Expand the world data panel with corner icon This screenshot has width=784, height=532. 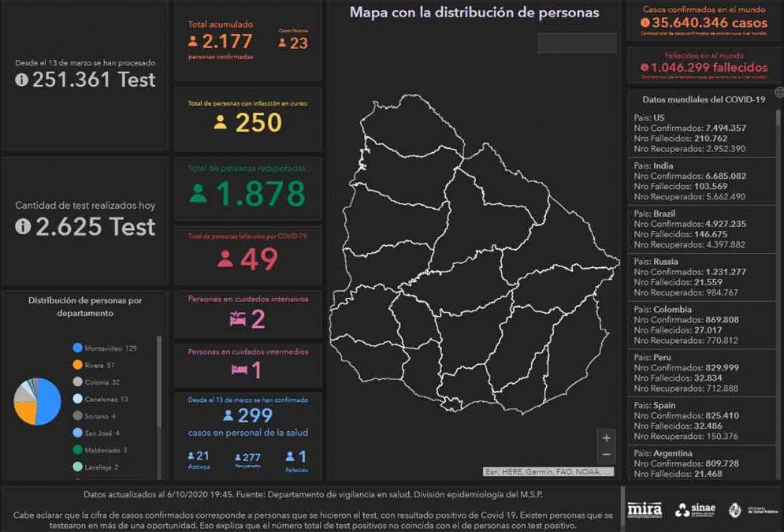pos(778,93)
